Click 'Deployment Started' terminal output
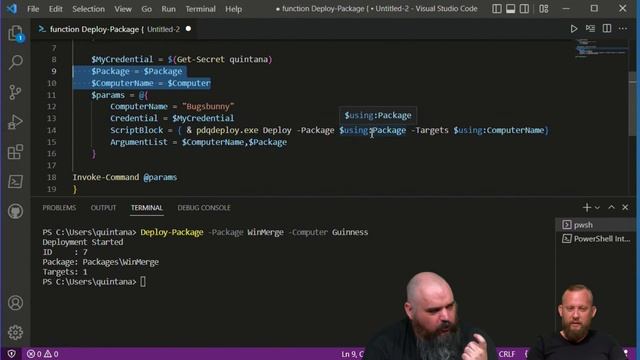Screen dimensions: 640x360 coord(83,242)
